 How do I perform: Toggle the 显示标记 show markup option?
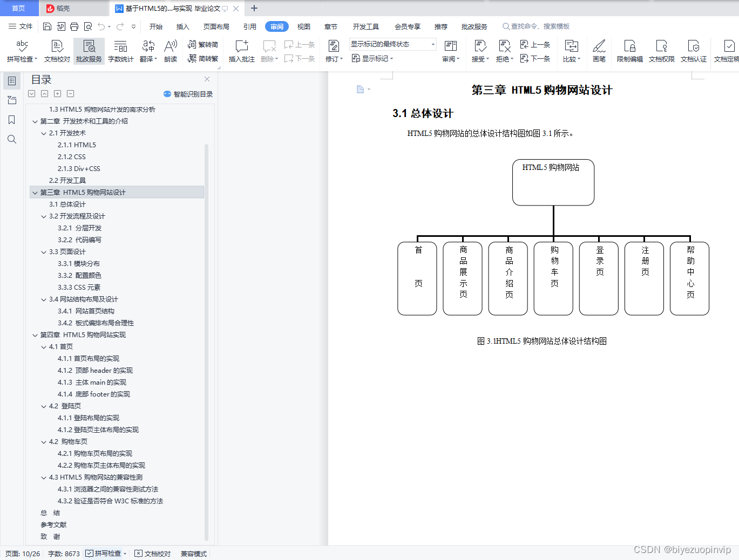click(372, 58)
